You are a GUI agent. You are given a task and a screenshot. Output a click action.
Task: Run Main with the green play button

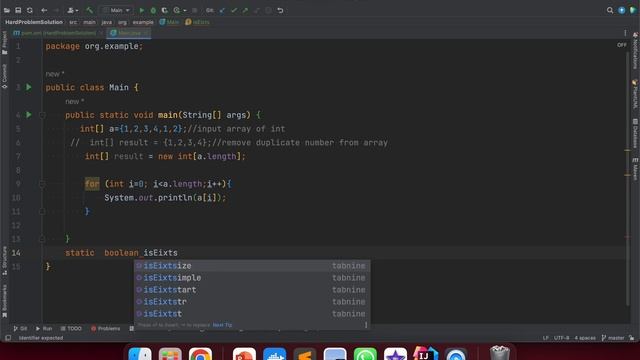click(142, 10)
